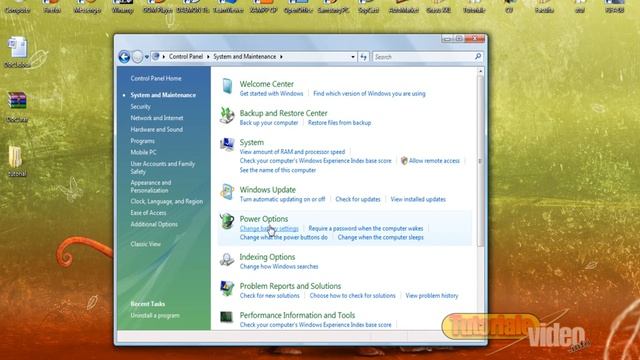The width and height of the screenshot is (640, 360).
Task: Open the Welcome Center heading link
Action: [x=267, y=84]
